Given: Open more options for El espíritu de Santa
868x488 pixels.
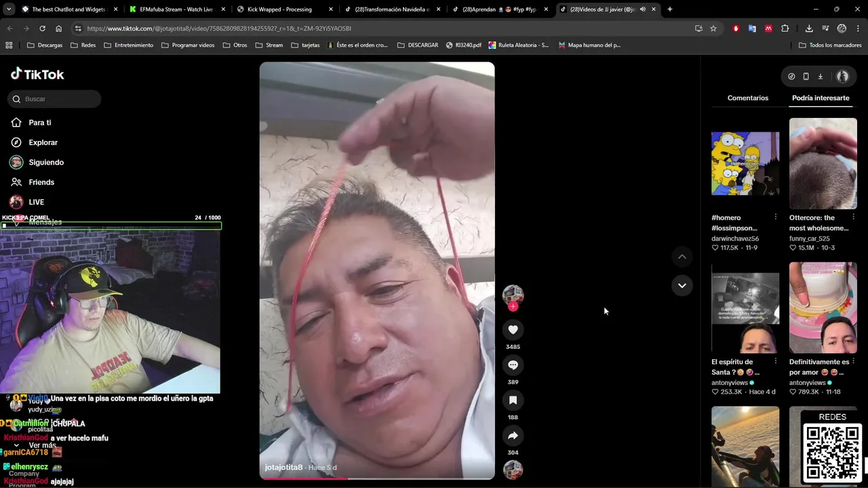Looking at the screenshot, I should [x=776, y=361].
